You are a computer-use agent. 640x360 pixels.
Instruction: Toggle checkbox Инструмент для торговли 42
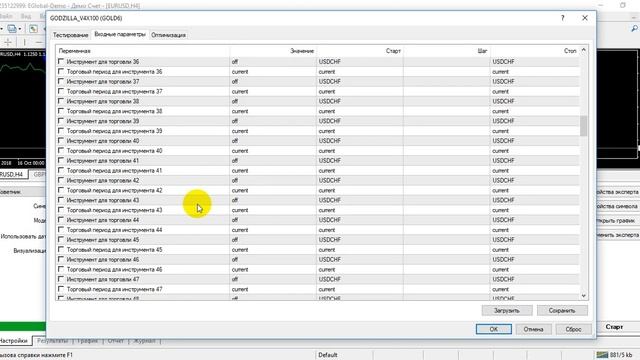pyautogui.click(x=61, y=180)
